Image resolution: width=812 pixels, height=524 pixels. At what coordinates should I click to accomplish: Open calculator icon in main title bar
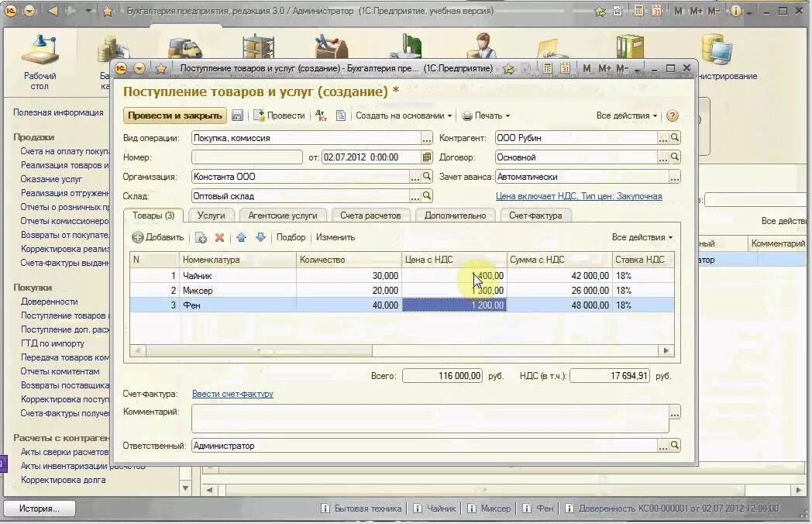638,11
